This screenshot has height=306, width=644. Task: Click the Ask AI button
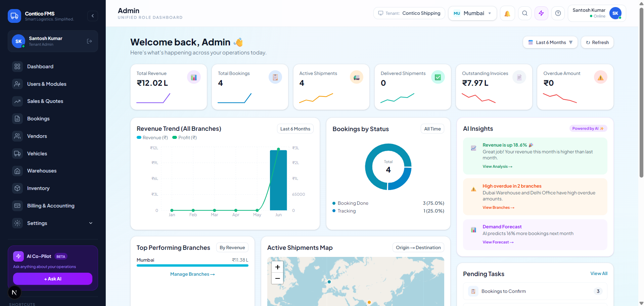click(53, 279)
